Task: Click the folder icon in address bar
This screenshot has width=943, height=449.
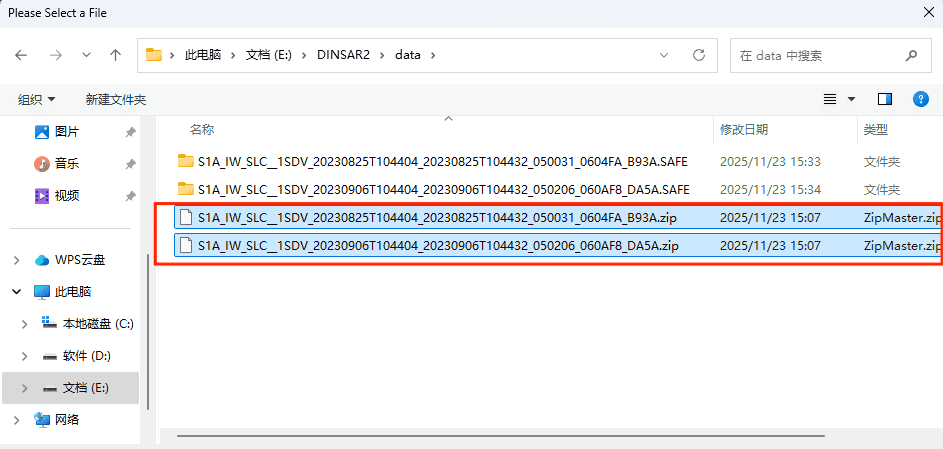Action: click(154, 55)
